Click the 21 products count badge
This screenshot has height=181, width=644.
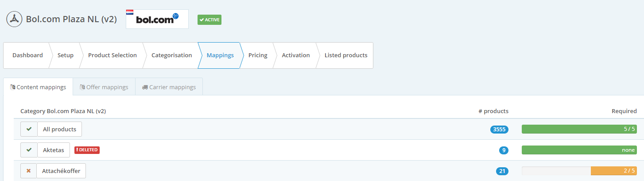pyautogui.click(x=502, y=171)
